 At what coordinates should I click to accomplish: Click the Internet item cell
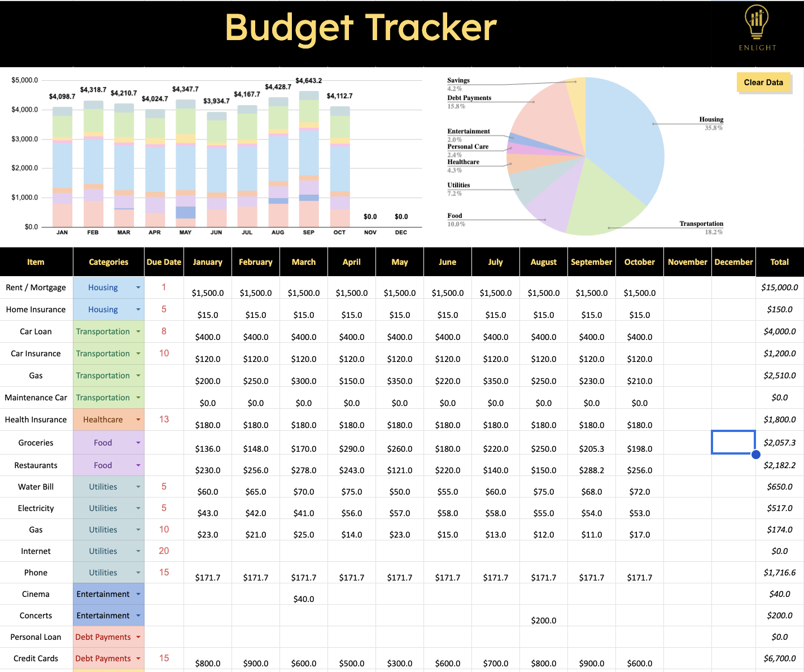(36, 551)
